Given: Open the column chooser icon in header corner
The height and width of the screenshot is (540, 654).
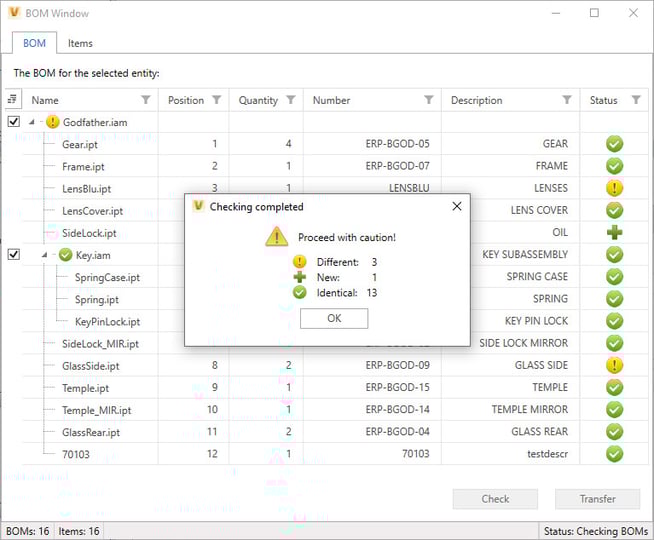Looking at the screenshot, I should click(12, 100).
